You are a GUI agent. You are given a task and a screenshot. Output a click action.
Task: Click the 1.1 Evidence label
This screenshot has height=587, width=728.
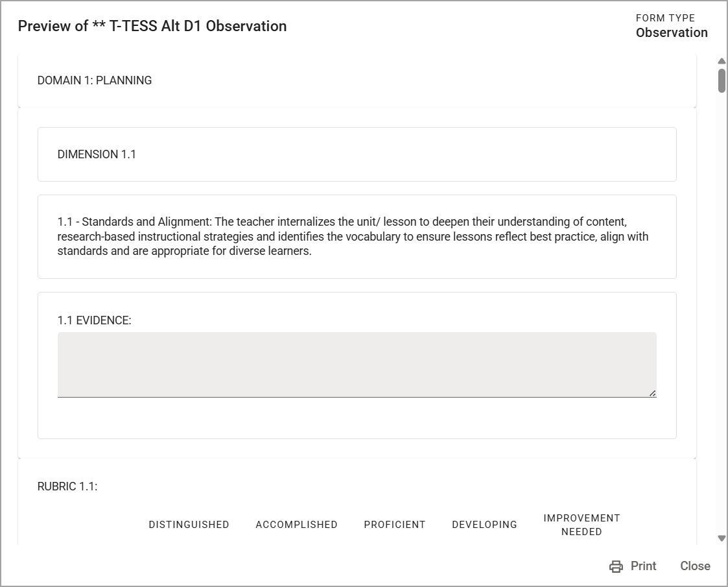click(94, 320)
